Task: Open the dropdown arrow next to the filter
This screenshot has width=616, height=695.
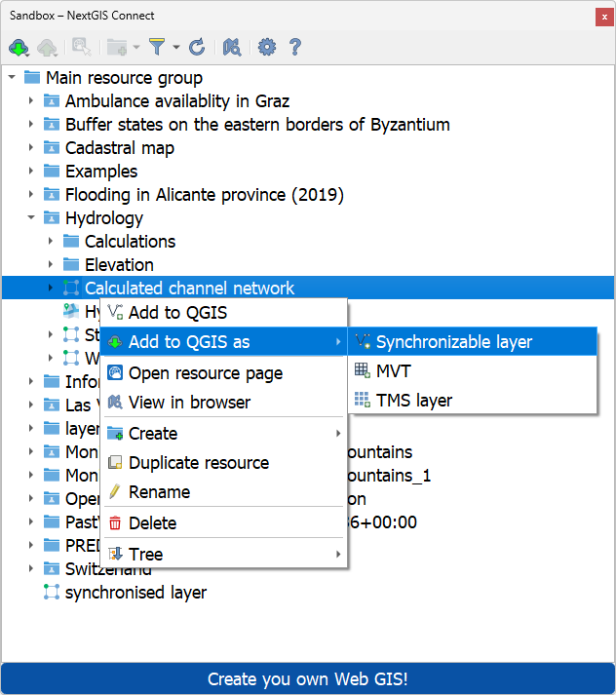Action: click(176, 47)
